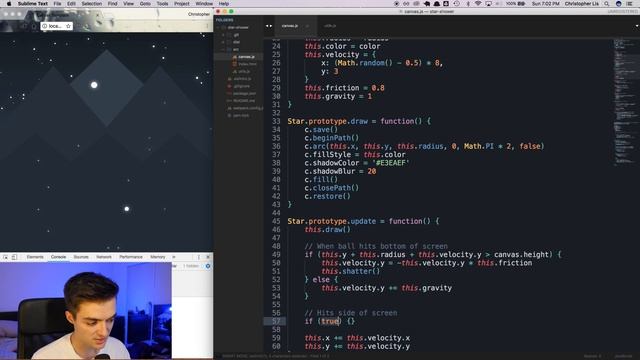Close the DevTools panel
The image size is (640, 360).
[208, 257]
